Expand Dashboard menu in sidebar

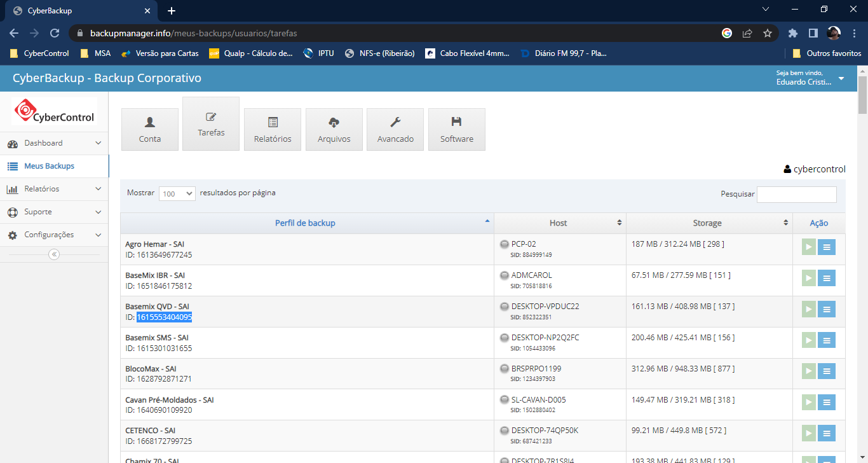[x=54, y=143]
